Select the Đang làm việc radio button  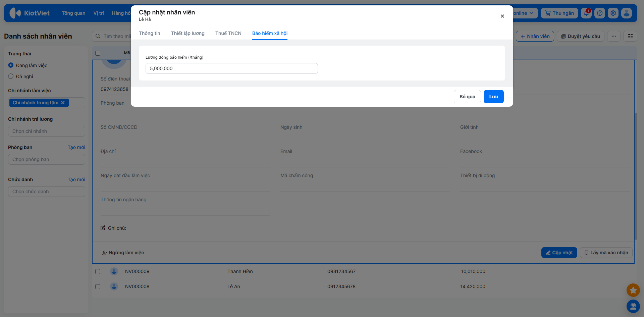(x=11, y=65)
